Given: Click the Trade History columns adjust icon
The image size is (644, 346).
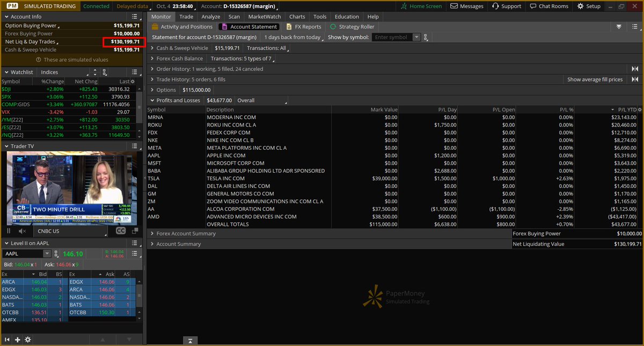Looking at the screenshot, I should coord(635,79).
